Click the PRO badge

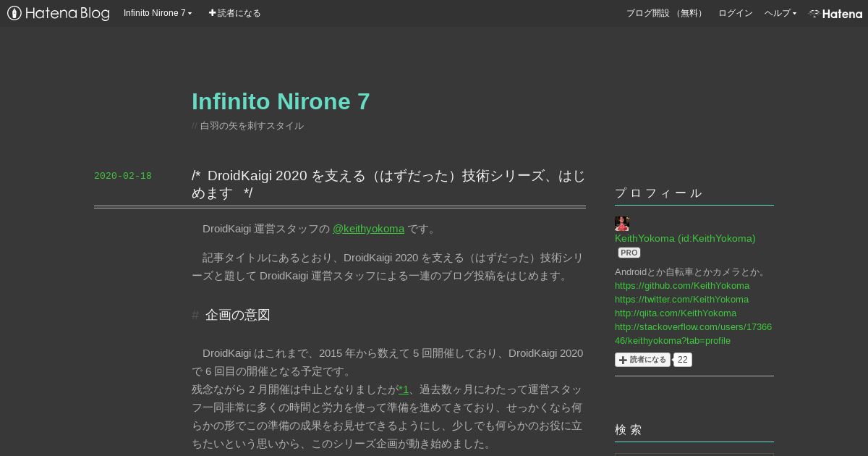pyautogui.click(x=629, y=253)
